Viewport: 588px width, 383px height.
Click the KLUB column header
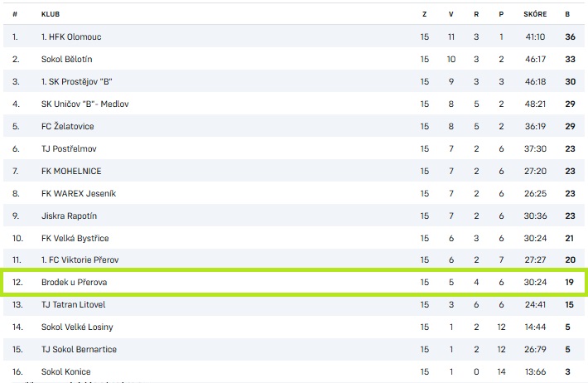51,14
